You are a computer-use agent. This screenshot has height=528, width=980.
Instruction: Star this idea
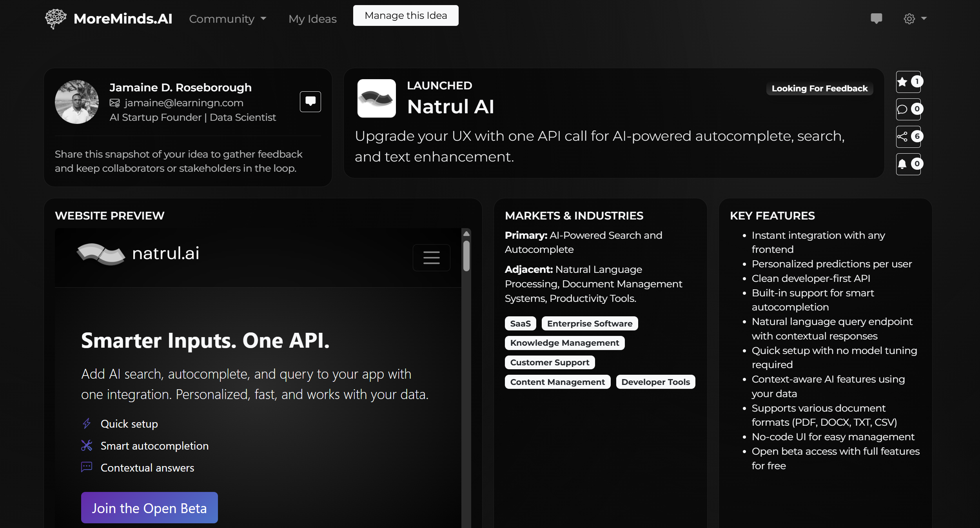pos(908,82)
